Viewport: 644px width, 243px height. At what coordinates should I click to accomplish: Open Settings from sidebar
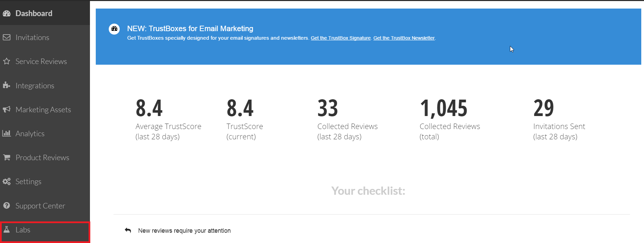point(45,181)
